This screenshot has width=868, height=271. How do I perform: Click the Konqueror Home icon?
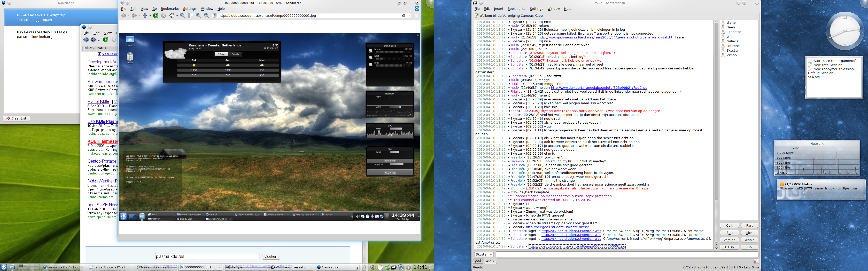tap(172, 15)
